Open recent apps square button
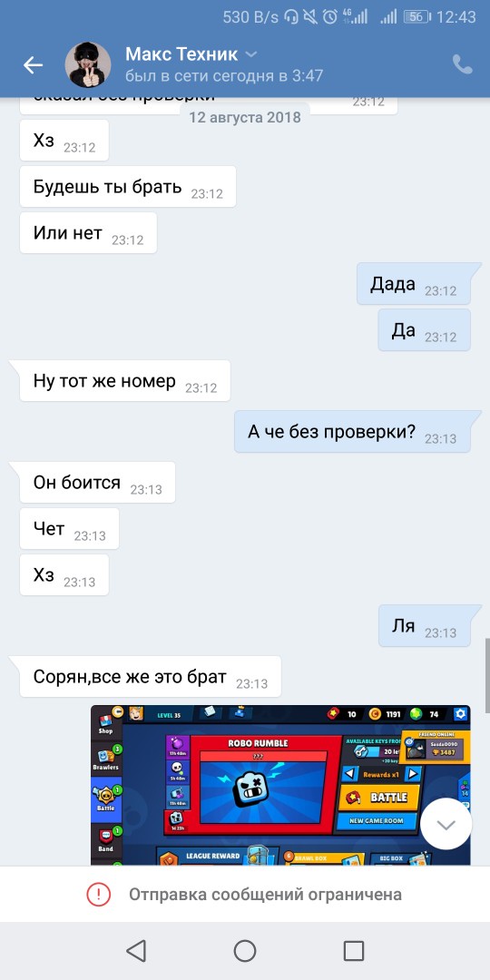This screenshot has width=490, height=980. pyautogui.click(x=354, y=951)
